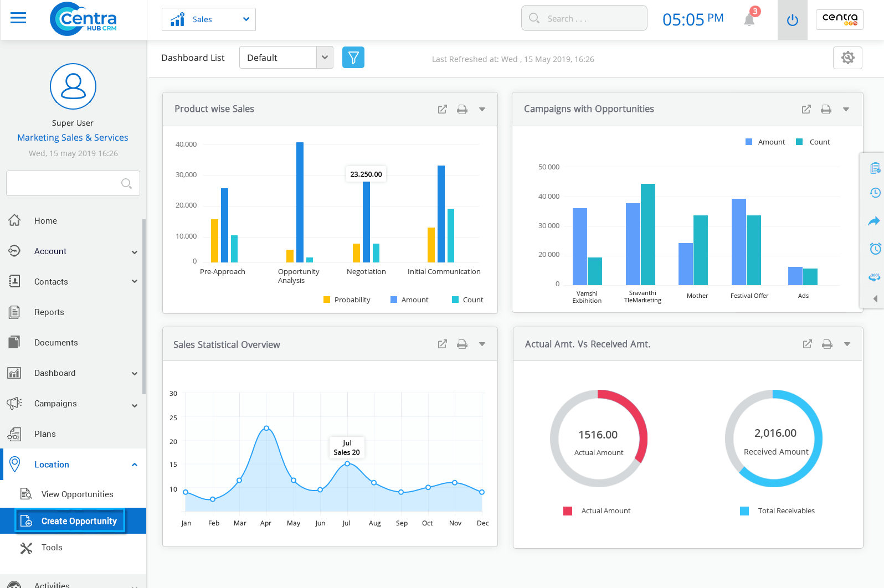884x588 pixels.
Task: Click the Marketing Sales & Services link
Action: (73, 138)
